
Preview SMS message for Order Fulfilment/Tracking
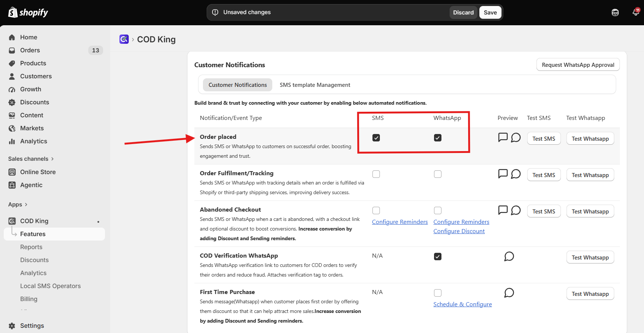[x=503, y=174]
